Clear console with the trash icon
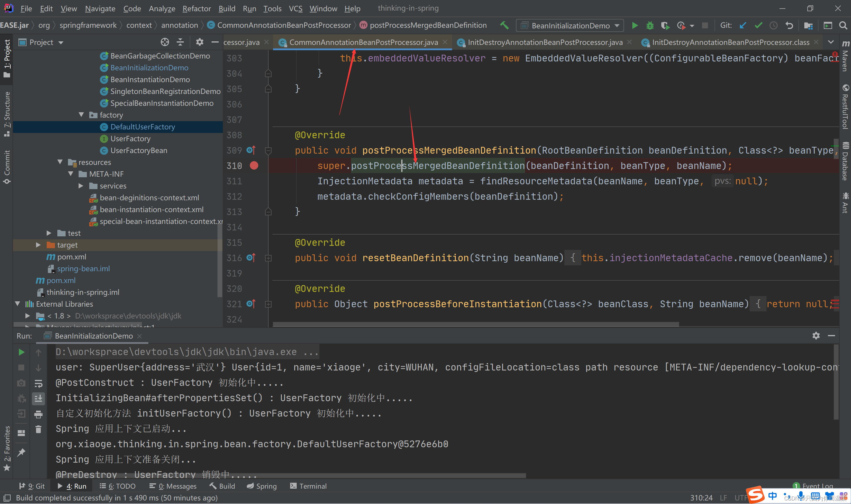This screenshot has height=504, width=851. tap(38, 429)
